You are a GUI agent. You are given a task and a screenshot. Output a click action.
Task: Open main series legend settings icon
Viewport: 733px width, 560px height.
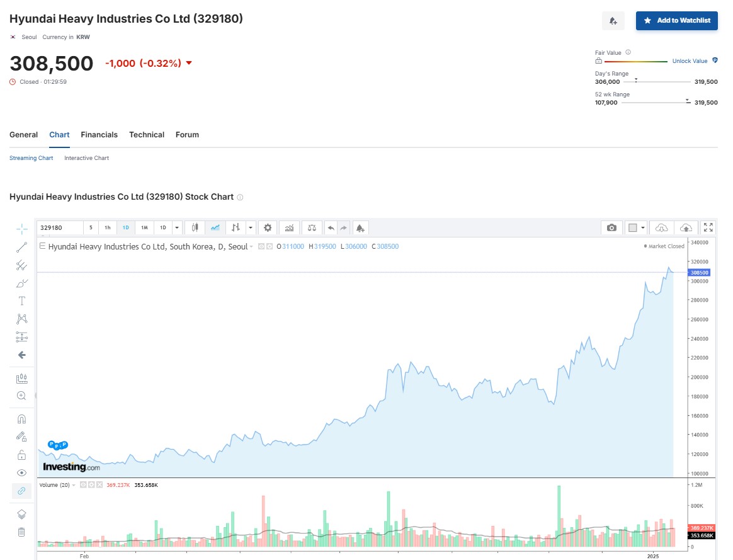coord(270,246)
